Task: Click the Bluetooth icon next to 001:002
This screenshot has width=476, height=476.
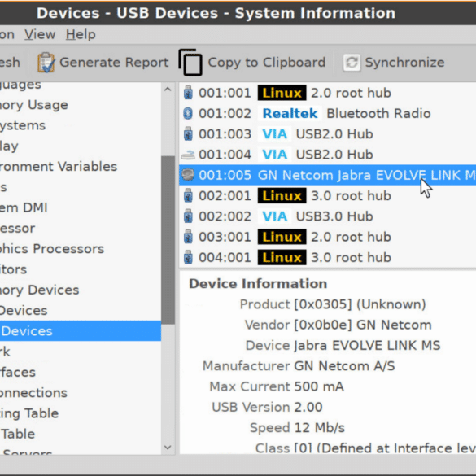Action: 188,113
